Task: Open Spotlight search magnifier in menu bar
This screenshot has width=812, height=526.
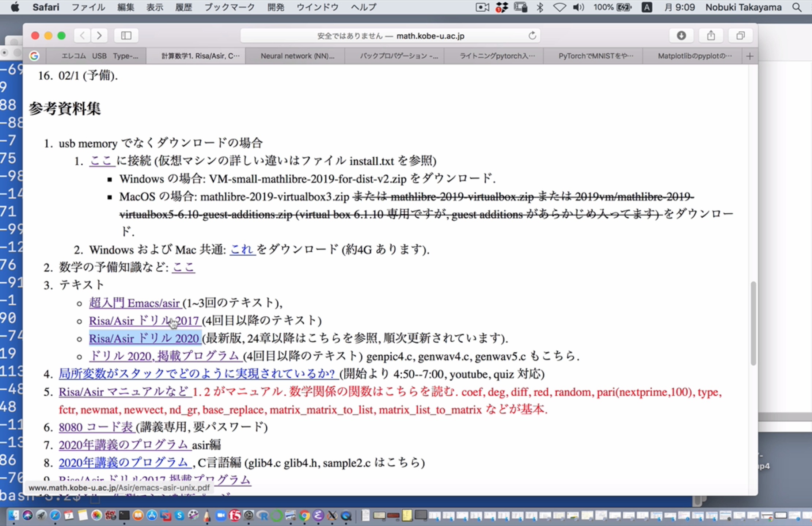Action: click(x=797, y=7)
